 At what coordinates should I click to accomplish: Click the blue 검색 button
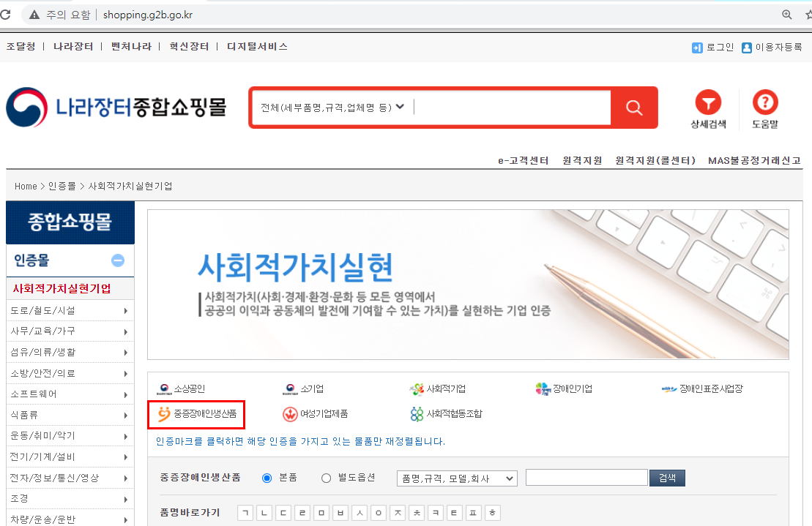coord(667,478)
